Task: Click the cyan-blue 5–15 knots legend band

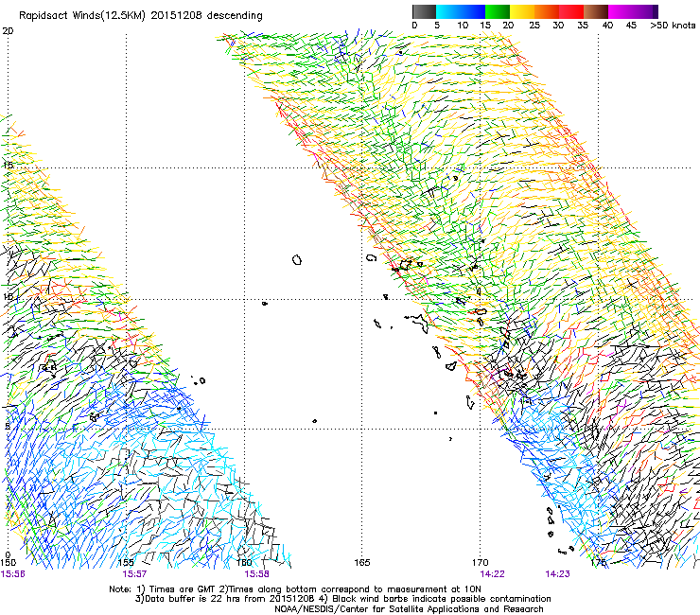Action: [461, 11]
